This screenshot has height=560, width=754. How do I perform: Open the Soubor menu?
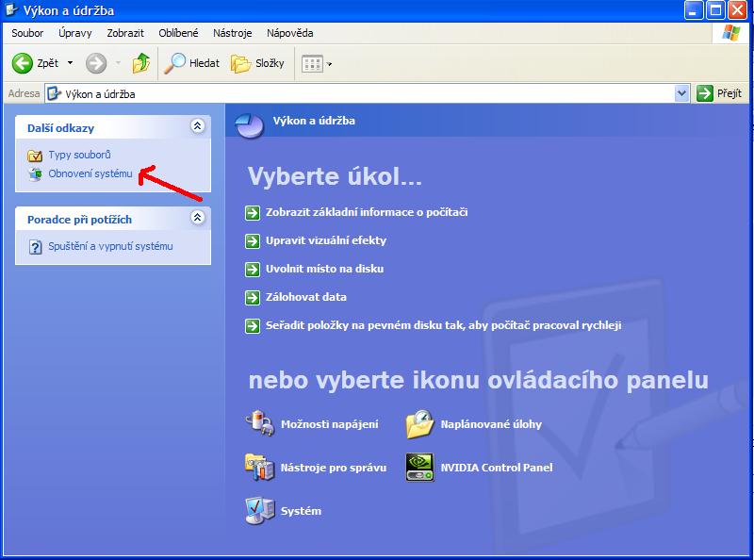point(27,33)
